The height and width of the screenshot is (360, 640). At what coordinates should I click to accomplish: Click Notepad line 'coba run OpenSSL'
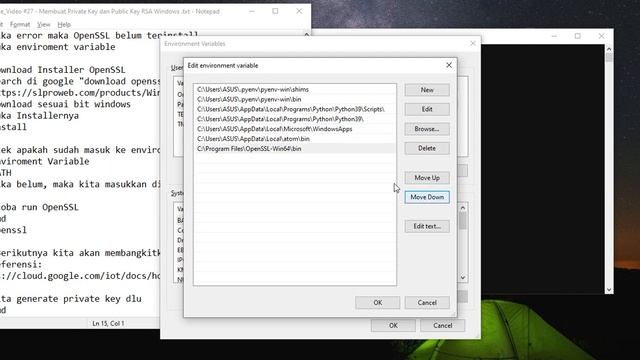pyautogui.click(x=40, y=207)
